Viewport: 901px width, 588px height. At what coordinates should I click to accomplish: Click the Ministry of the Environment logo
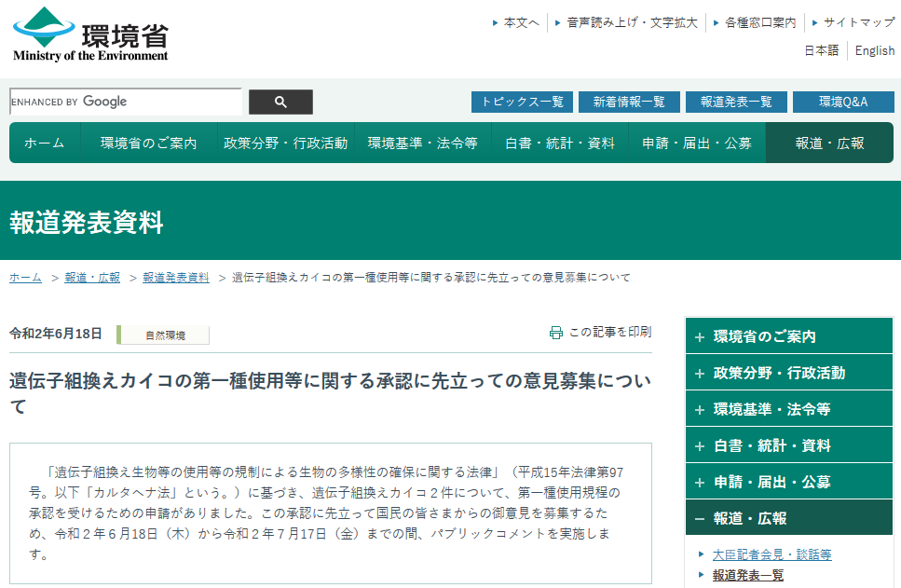(x=90, y=34)
